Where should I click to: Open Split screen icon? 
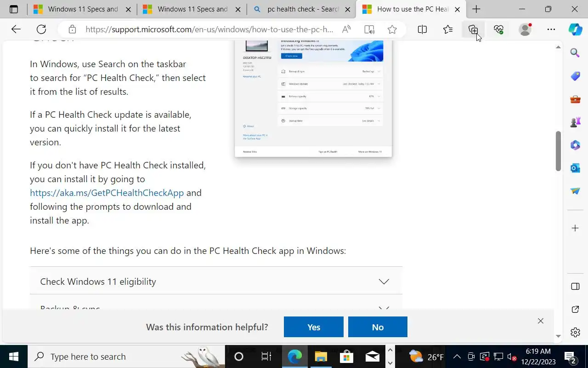pos(422,29)
